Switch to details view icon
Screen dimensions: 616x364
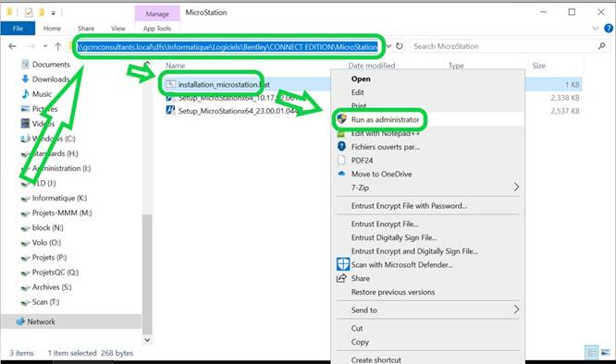click(x=592, y=352)
